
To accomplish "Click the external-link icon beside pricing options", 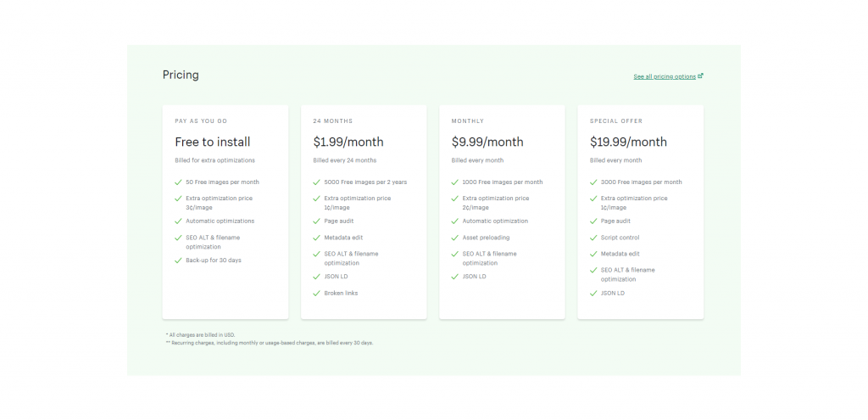I will coord(700,76).
